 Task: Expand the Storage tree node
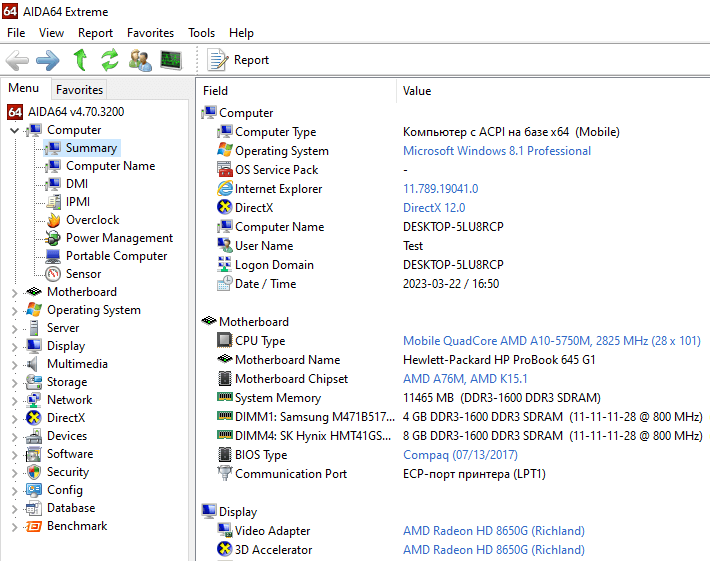tap(14, 383)
